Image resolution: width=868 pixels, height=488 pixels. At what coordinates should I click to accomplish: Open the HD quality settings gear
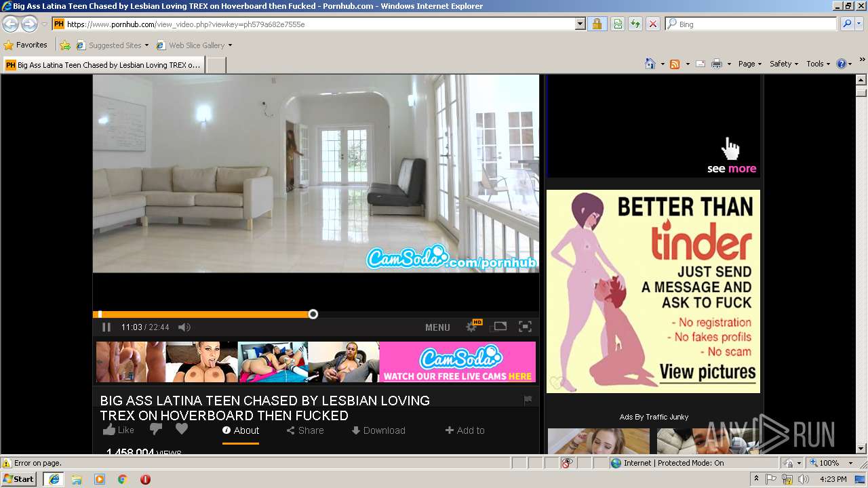473,327
